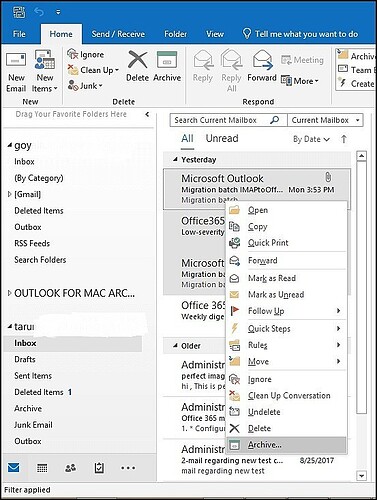This screenshot has width=377, height=500.
Task: Expand the [Gmail] folder
Action: pos(9,194)
